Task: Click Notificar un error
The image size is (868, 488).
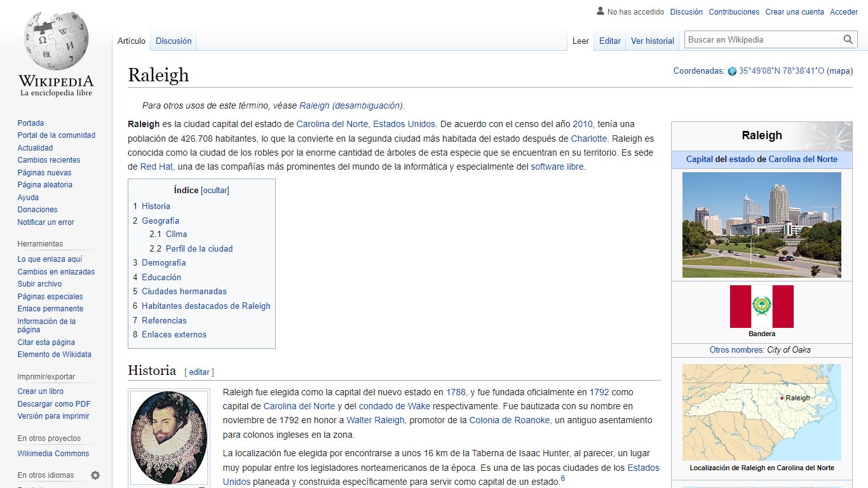Action: (x=46, y=222)
